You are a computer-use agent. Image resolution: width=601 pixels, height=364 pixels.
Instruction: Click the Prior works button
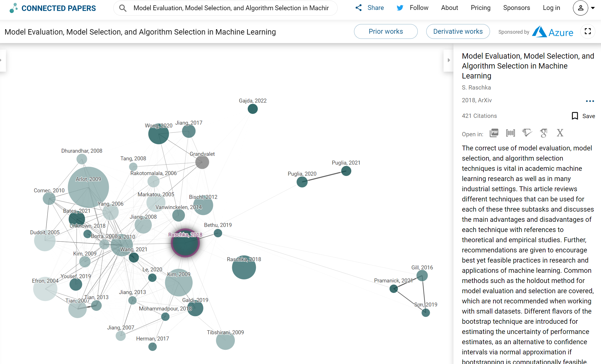(385, 31)
